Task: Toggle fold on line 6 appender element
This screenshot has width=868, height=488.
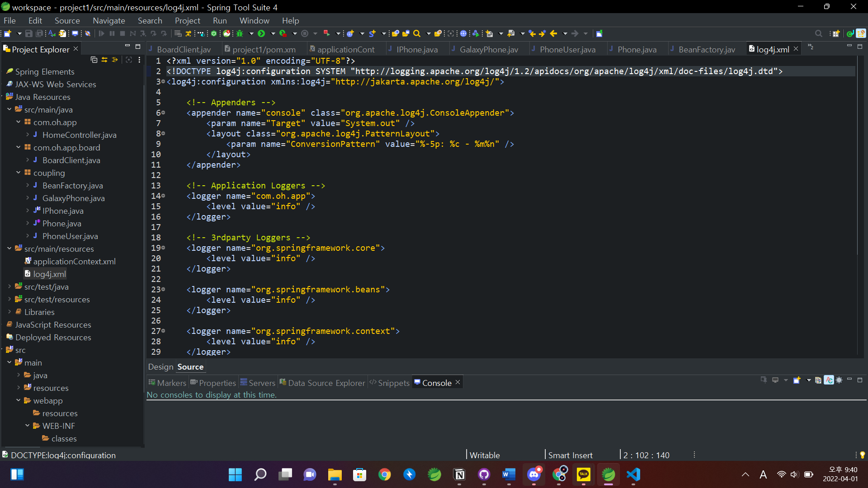Action: pyautogui.click(x=163, y=113)
